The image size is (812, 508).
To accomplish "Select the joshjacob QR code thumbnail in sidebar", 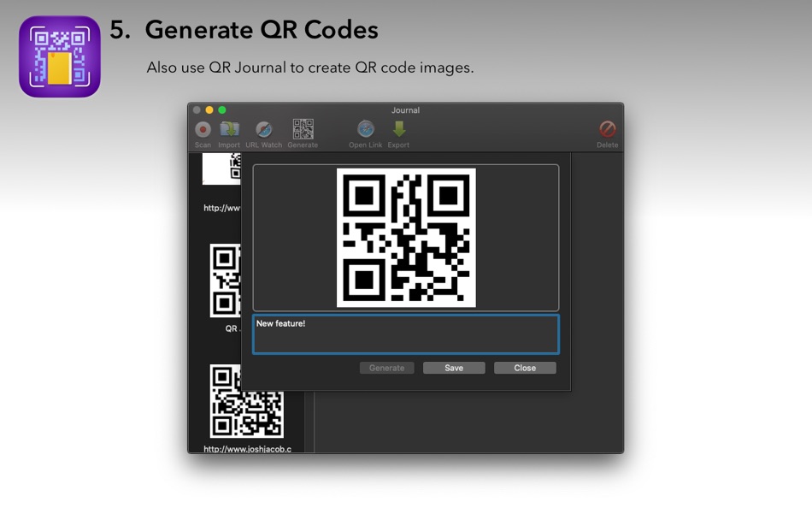I will (246, 401).
